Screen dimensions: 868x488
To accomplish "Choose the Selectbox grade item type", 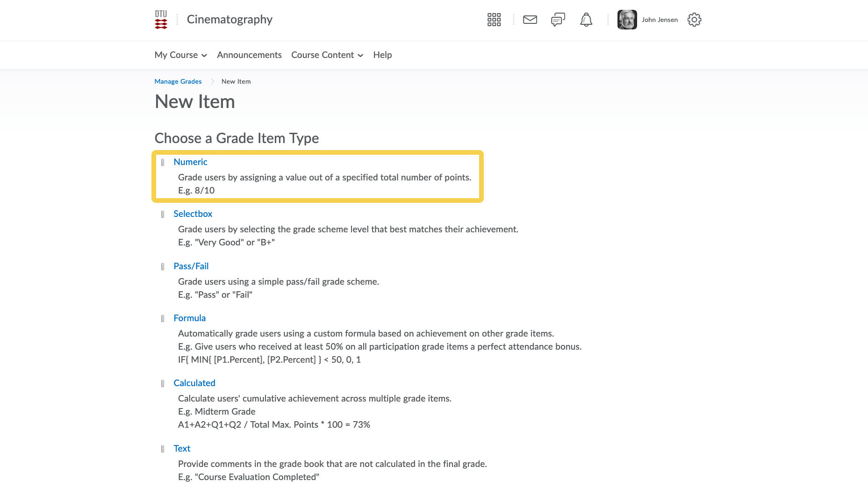I will [x=193, y=214].
